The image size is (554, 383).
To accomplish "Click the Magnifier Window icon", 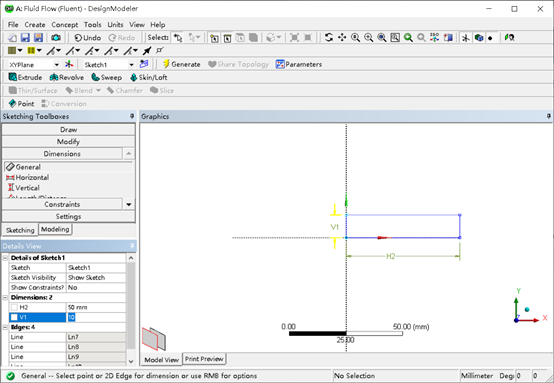I will [395, 37].
